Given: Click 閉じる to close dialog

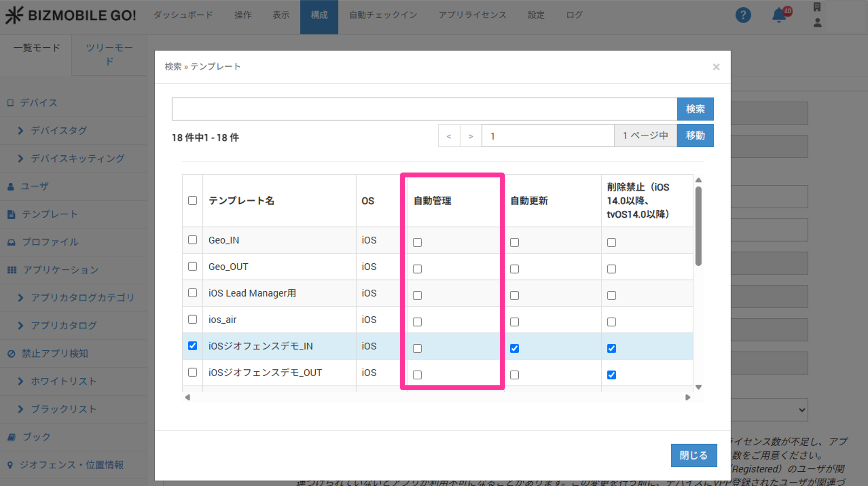Looking at the screenshot, I should point(693,455).
